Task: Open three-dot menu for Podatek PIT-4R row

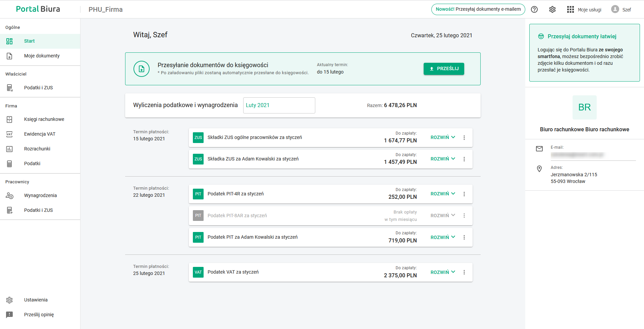Action: coord(464,194)
